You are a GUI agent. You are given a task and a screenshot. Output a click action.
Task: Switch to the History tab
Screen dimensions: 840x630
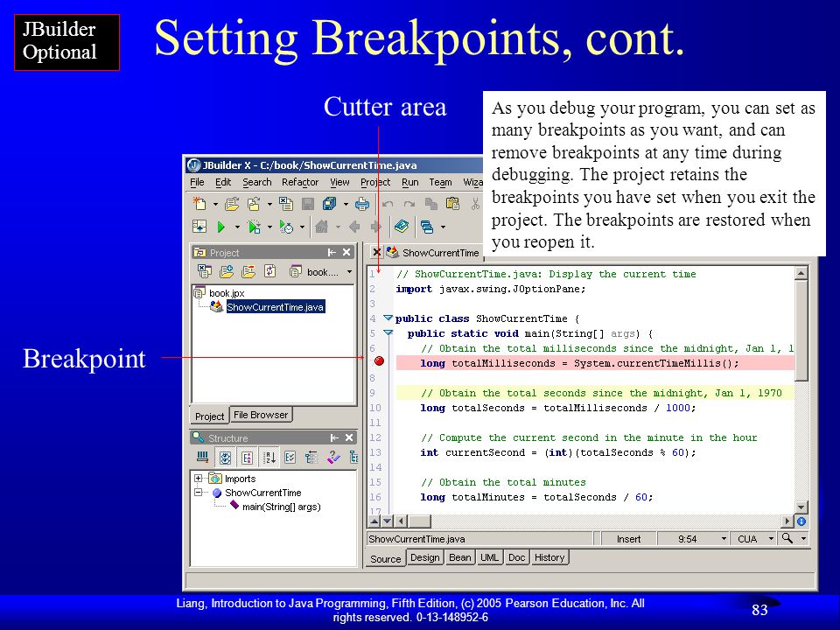pos(549,557)
